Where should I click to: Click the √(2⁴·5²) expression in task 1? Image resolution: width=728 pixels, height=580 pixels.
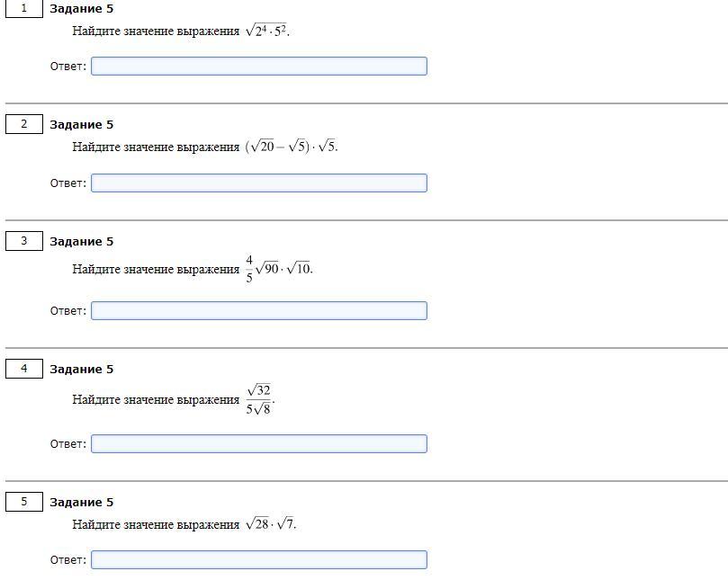tap(267, 31)
